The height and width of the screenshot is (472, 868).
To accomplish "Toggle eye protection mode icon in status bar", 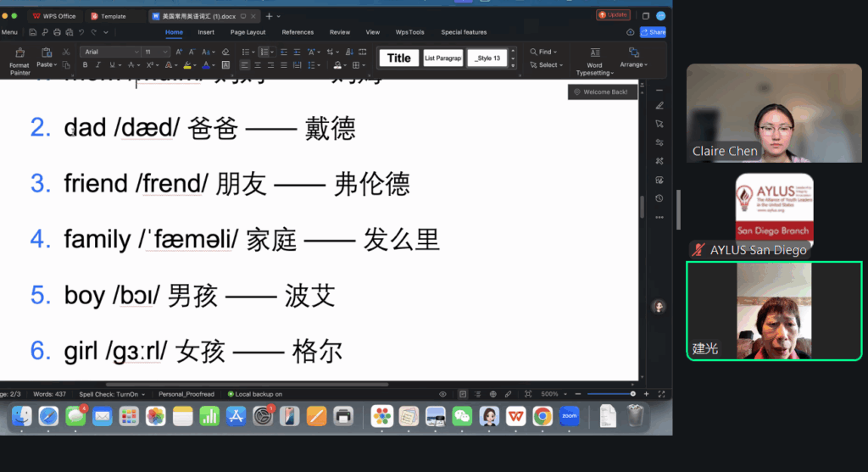I will pos(442,394).
